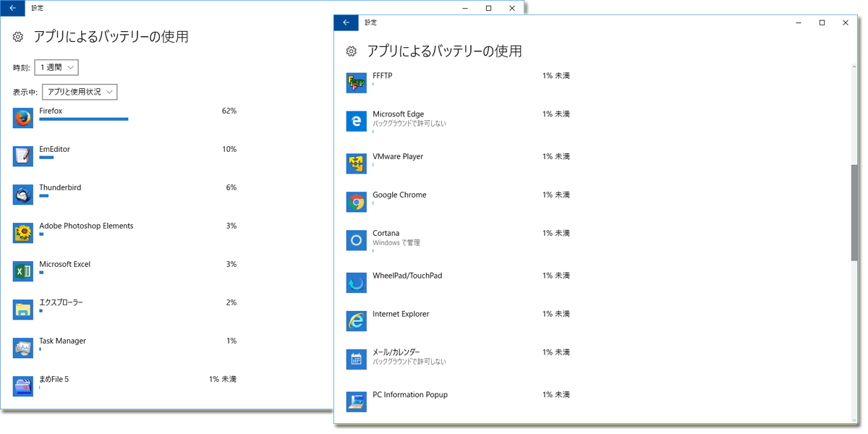Viewport: 868px width, 434px height.
Task: Select the EmEditor app name
Action: (x=54, y=149)
